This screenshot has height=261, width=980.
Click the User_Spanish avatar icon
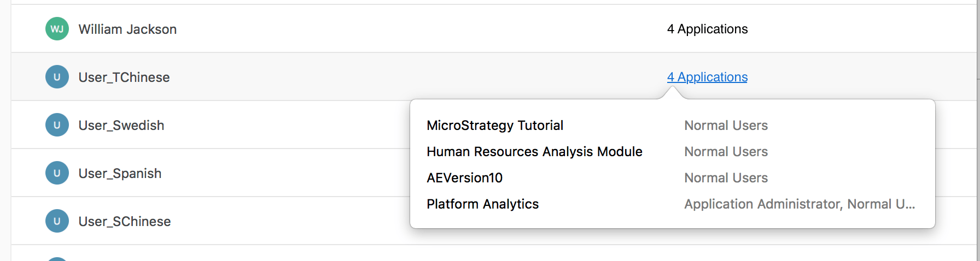pyautogui.click(x=57, y=173)
